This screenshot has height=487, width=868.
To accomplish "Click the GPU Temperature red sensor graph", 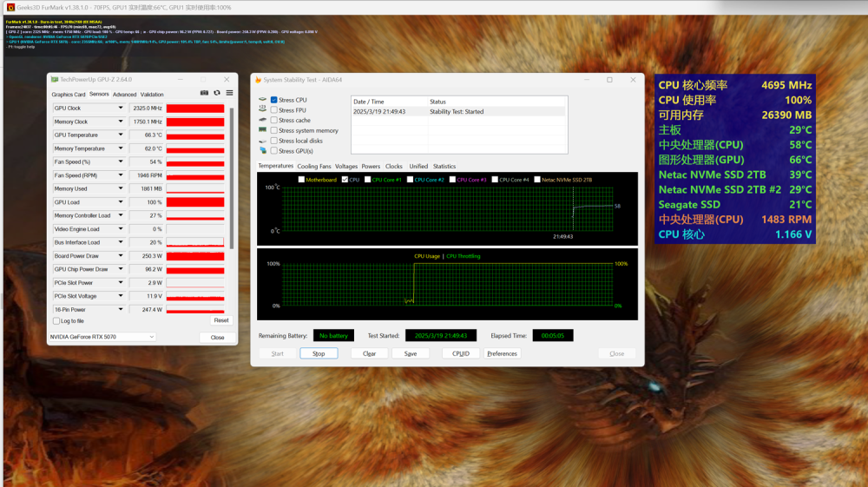I will (x=194, y=135).
